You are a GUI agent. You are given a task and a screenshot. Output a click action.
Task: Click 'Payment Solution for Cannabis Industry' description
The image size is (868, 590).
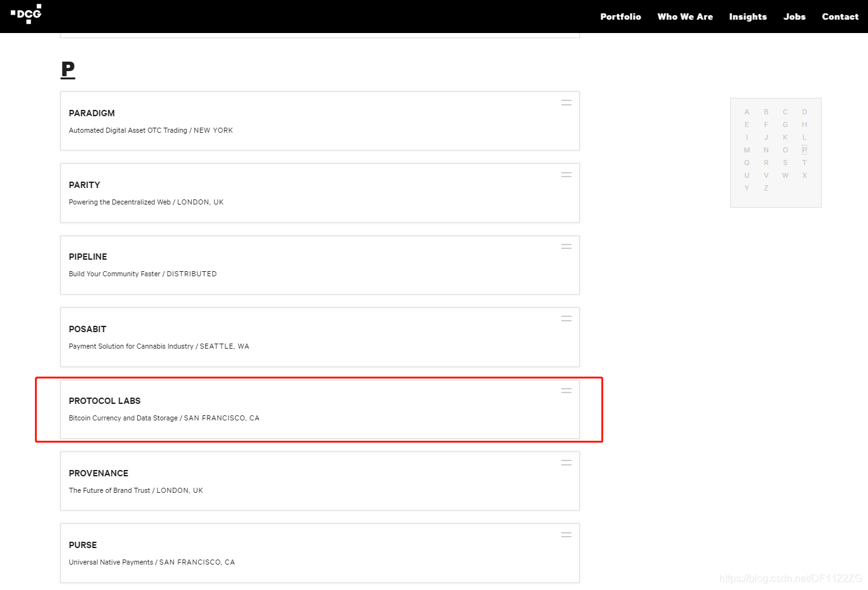[x=131, y=346]
